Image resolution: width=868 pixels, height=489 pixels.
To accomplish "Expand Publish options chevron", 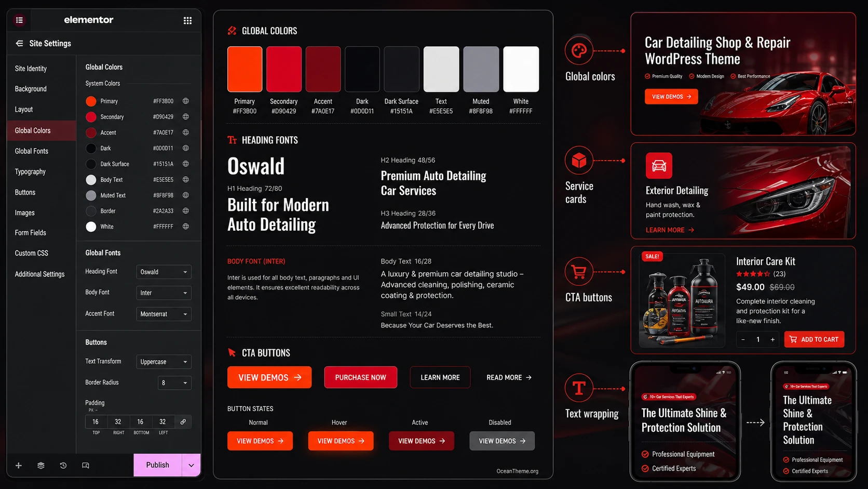I will pyautogui.click(x=191, y=465).
